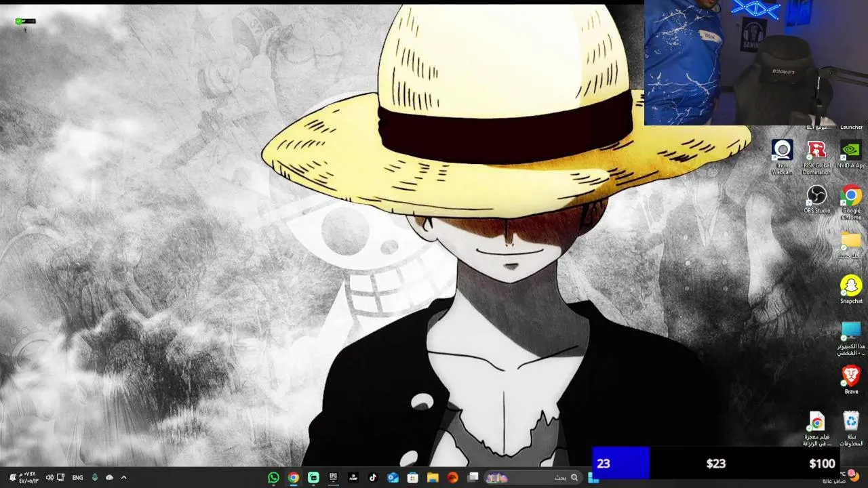
Task: Open Microsoft Store from the taskbar
Action: click(x=412, y=477)
